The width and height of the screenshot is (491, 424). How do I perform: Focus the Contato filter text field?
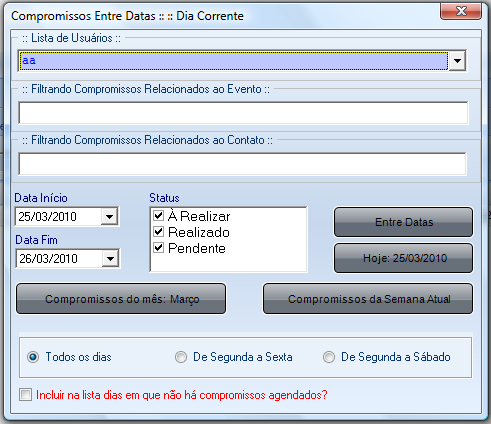tap(242, 164)
